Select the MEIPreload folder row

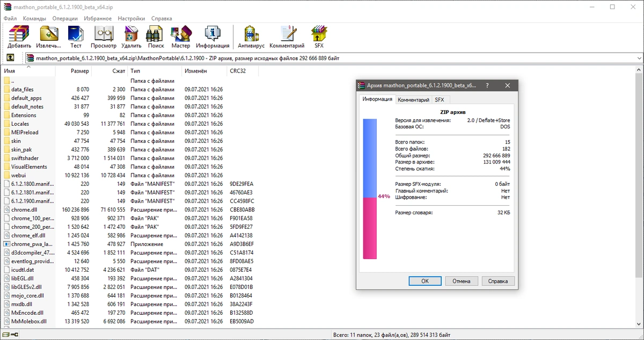tap(129, 132)
